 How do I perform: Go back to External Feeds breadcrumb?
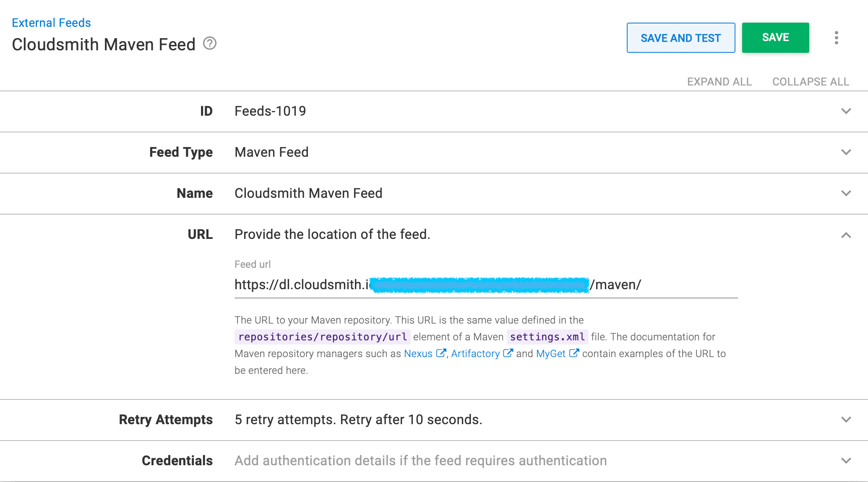click(51, 23)
